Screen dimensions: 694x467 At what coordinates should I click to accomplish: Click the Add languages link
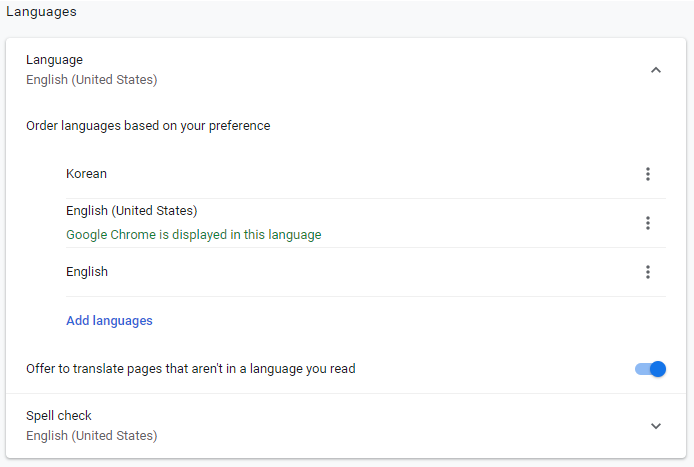coord(109,320)
